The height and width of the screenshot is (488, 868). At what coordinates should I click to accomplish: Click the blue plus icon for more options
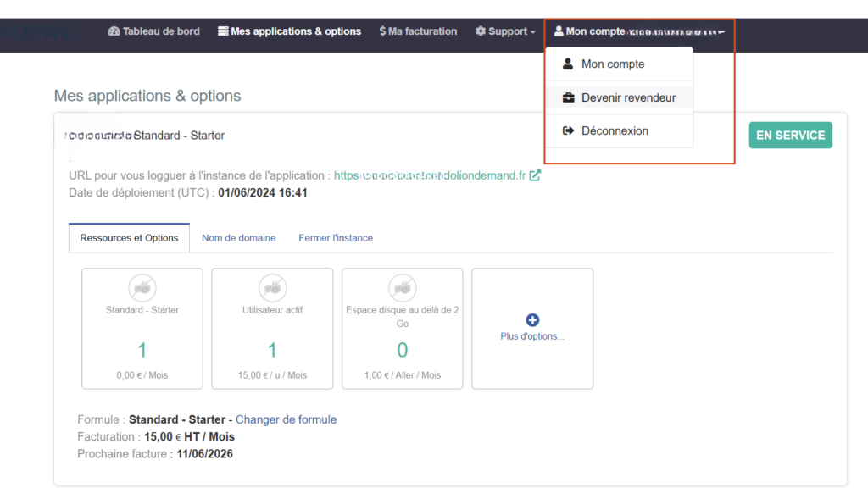532,319
